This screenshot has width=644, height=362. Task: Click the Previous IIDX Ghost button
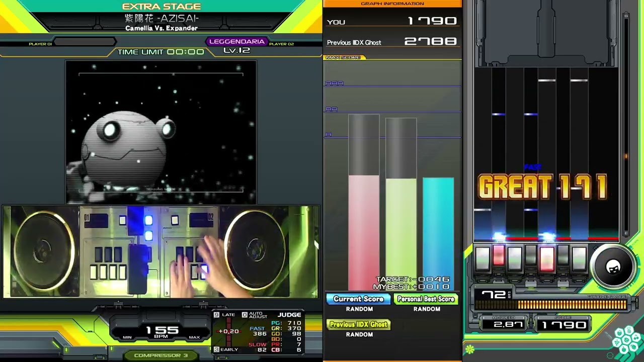point(358,325)
